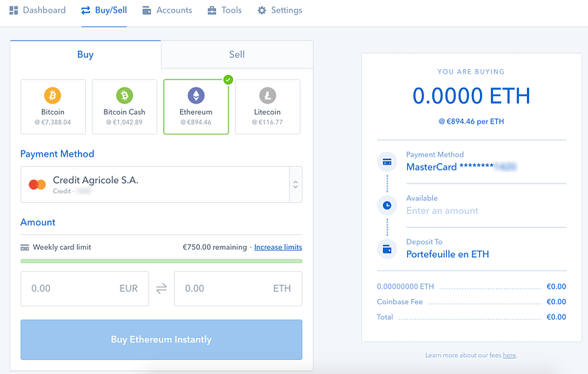The image size is (588, 374).
Task: Click the orange Bitcoin coin icon
Action: [52, 96]
